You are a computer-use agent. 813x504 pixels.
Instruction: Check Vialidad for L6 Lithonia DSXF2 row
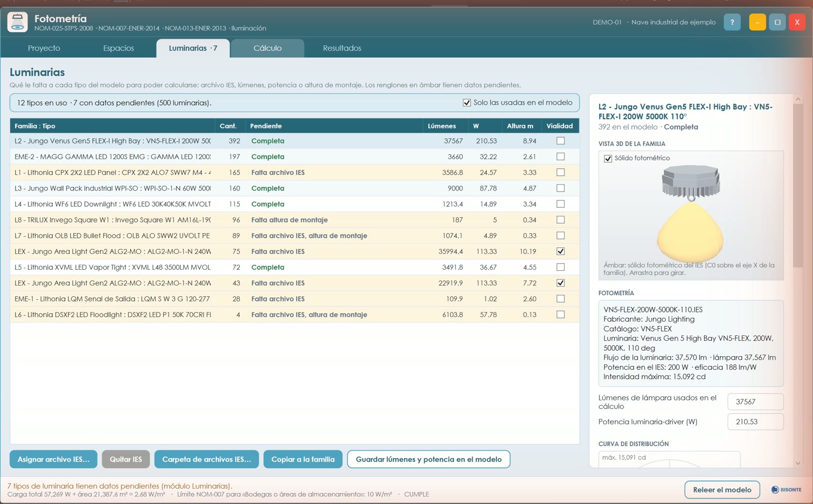560,314
